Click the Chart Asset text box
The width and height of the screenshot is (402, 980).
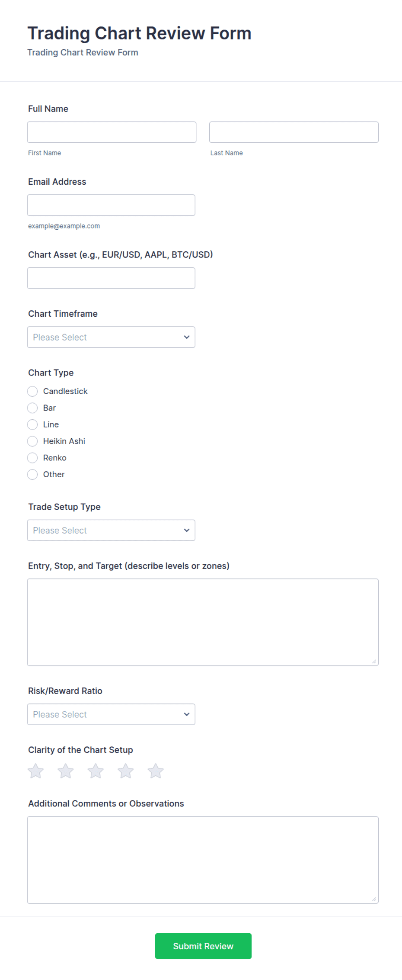point(111,278)
